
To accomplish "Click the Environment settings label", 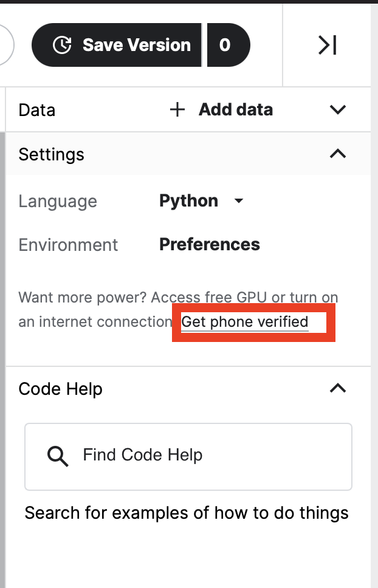I will (68, 245).
